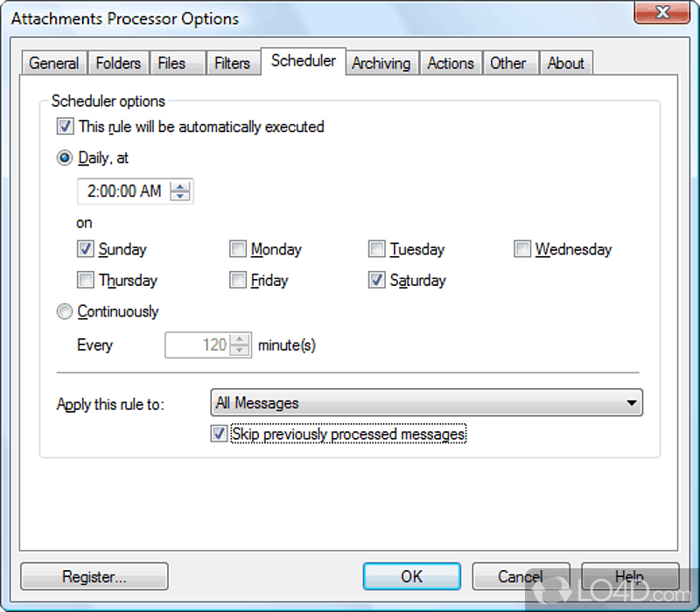Open the Actions tab
Screen dimensions: 700x612
pyautogui.click(x=450, y=63)
